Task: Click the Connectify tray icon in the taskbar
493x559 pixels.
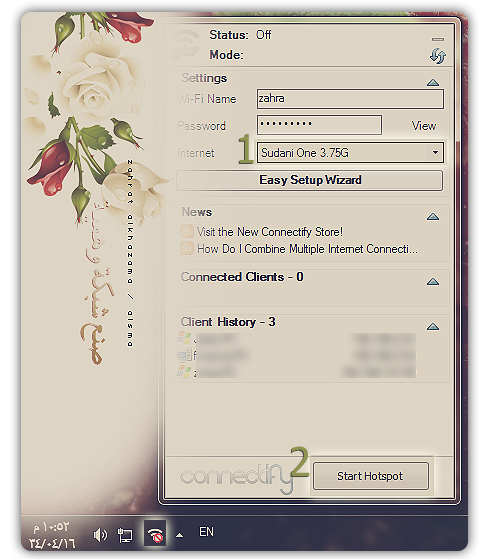Action: [x=155, y=533]
